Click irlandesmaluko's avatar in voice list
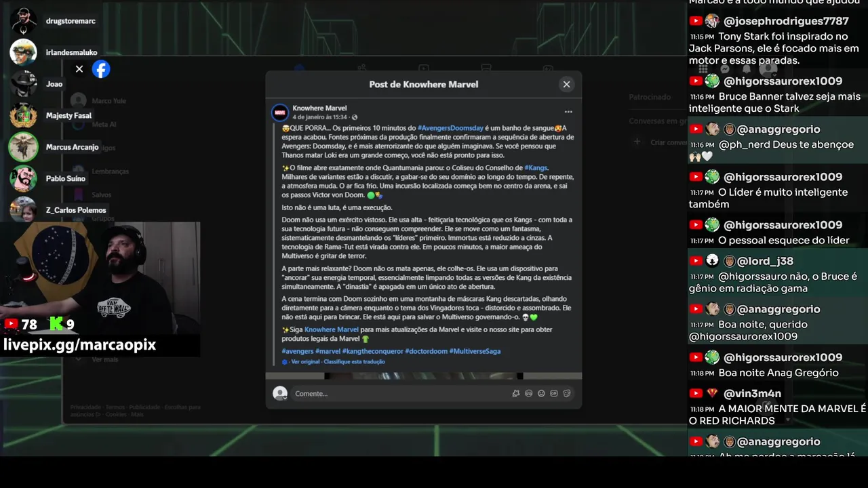This screenshot has width=868, height=488. click(x=24, y=52)
